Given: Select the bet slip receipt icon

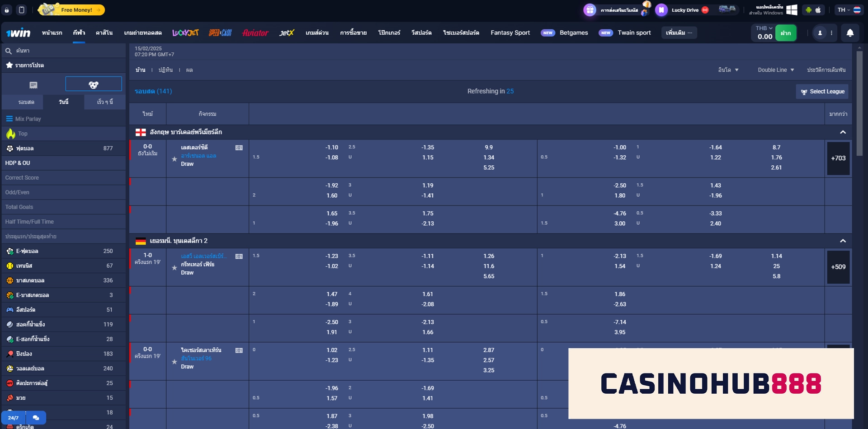Looking at the screenshot, I should tap(33, 85).
